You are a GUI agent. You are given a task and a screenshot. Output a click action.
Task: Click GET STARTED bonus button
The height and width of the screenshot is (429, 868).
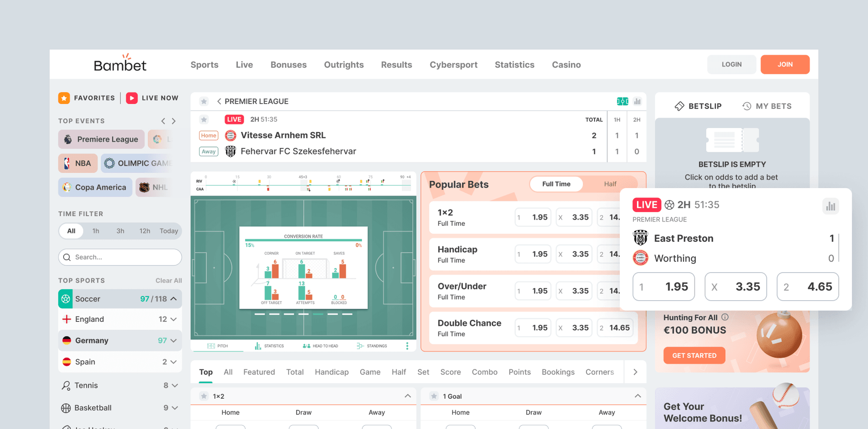(694, 355)
